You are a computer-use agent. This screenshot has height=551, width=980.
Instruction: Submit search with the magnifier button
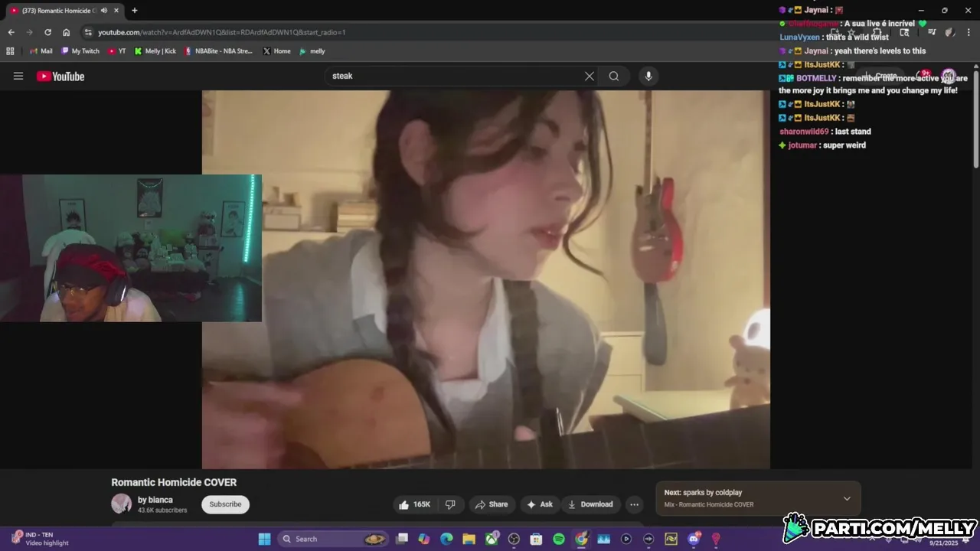pyautogui.click(x=614, y=76)
